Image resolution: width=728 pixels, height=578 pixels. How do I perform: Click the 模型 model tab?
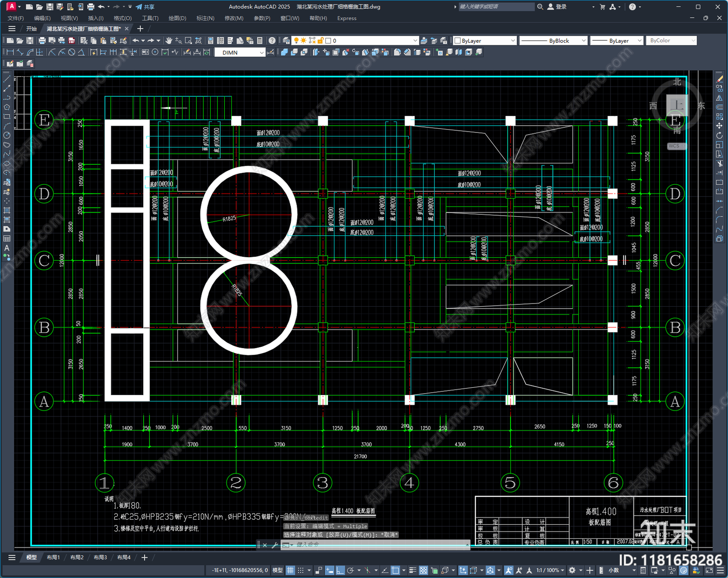pos(31,558)
